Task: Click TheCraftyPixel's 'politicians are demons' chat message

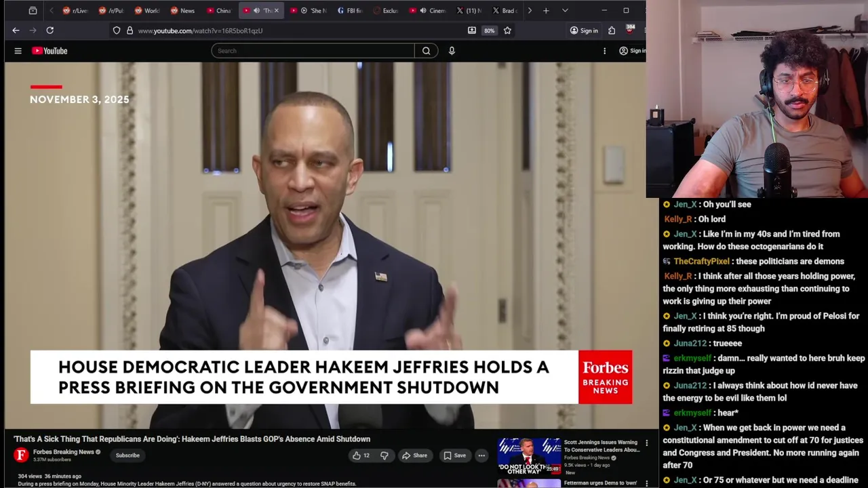Action: 753,261
